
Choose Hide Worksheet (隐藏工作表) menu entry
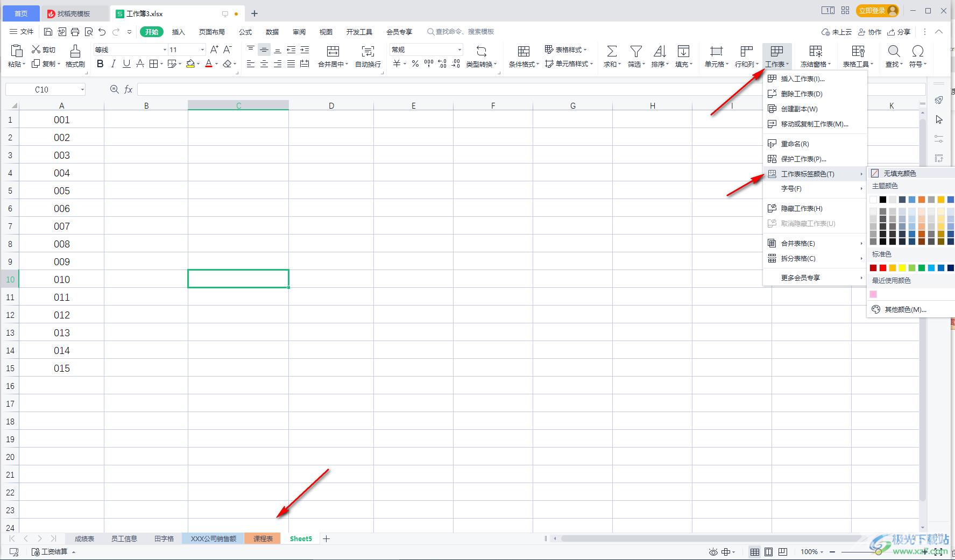point(815,208)
